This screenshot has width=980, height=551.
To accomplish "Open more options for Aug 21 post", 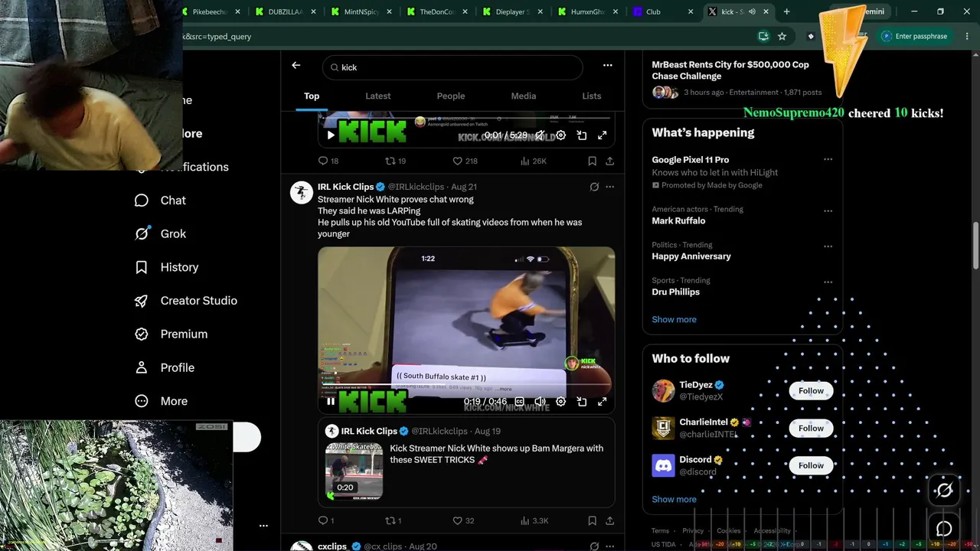I will tap(609, 187).
